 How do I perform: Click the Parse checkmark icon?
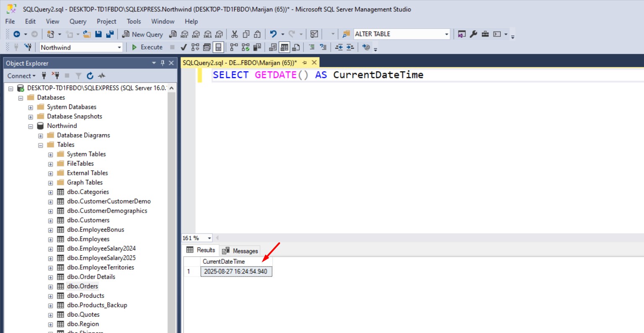[x=184, y=47]
